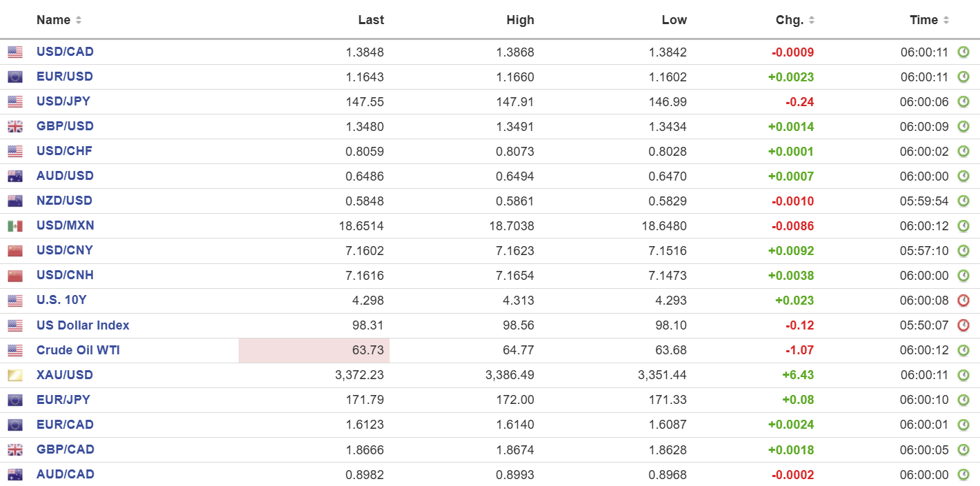980x486 pixels.
Task: Click the Australia flag icon beside AUD/USD
Action: [x=15, y=176]
